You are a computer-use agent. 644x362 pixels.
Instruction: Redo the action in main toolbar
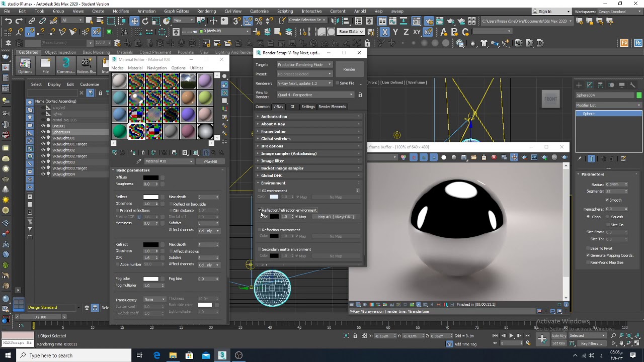pos(19,21)
